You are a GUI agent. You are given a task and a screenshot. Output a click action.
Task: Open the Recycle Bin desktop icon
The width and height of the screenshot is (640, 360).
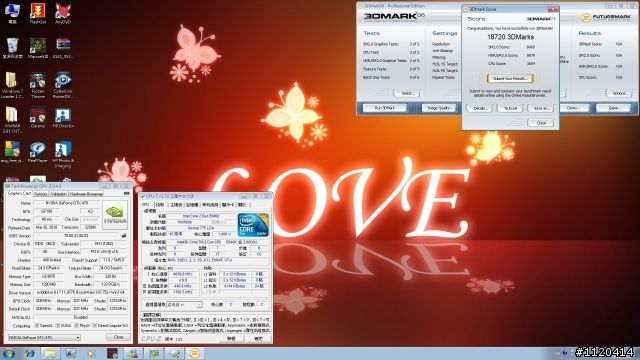[x=12, y=48]
